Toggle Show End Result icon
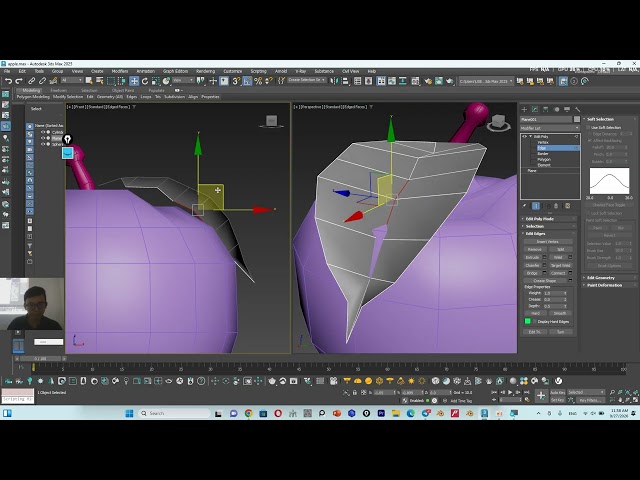 pos(536,206)
